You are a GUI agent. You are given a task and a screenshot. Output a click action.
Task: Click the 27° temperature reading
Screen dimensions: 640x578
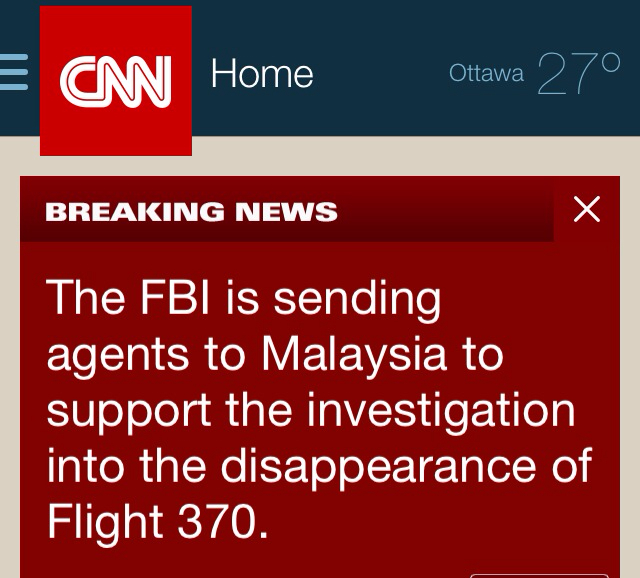[x=578, y=74]
